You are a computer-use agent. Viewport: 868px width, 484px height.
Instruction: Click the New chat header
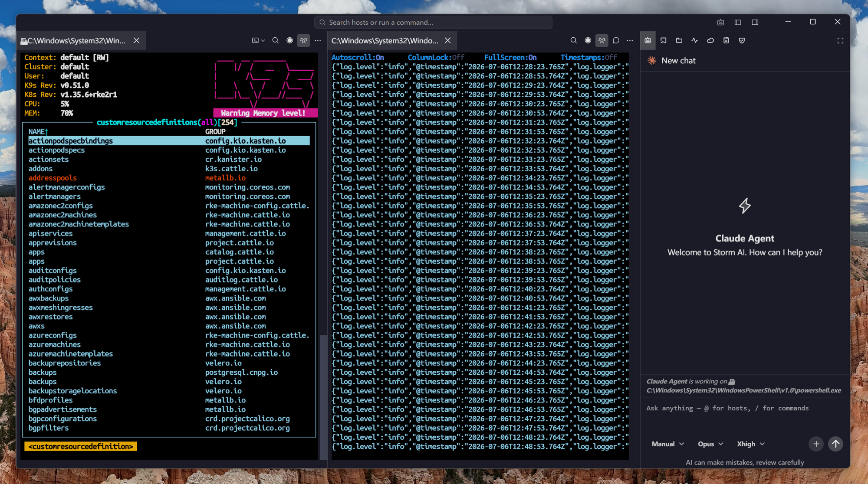678,61
